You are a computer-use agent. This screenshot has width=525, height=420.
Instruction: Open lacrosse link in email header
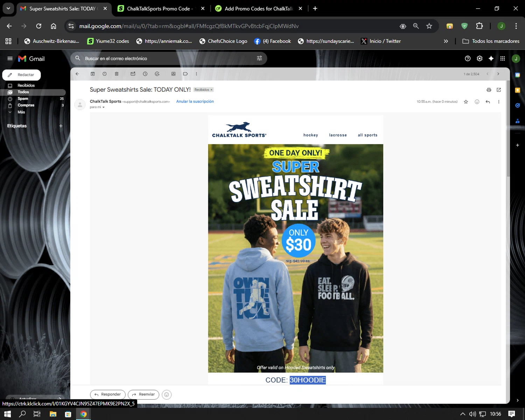click(x=338, y=135)
